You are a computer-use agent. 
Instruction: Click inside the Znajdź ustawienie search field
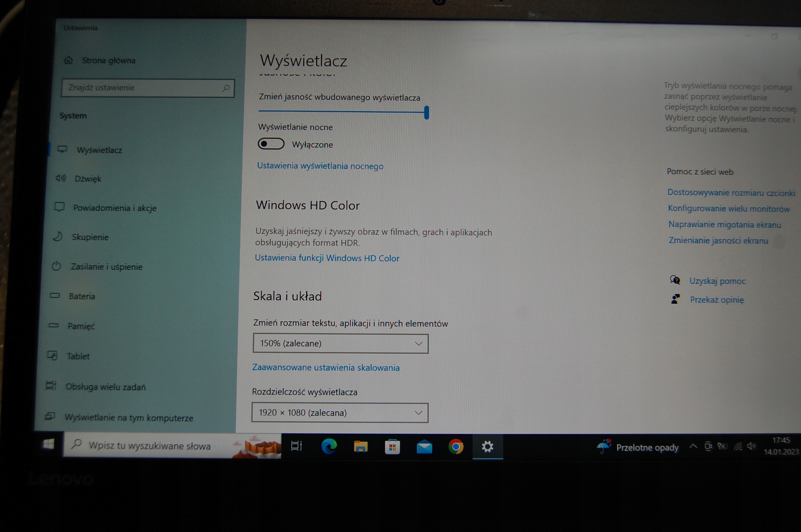click(143, 88)
